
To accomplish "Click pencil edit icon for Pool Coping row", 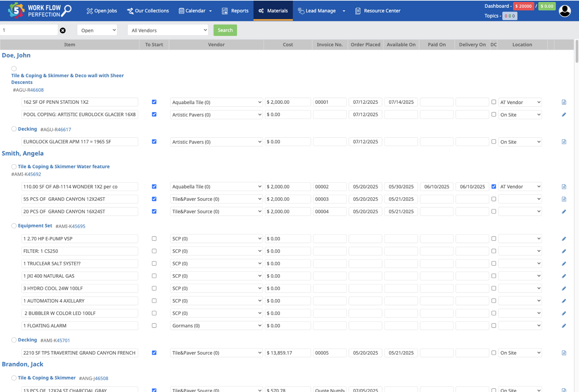I will point(564,115).
